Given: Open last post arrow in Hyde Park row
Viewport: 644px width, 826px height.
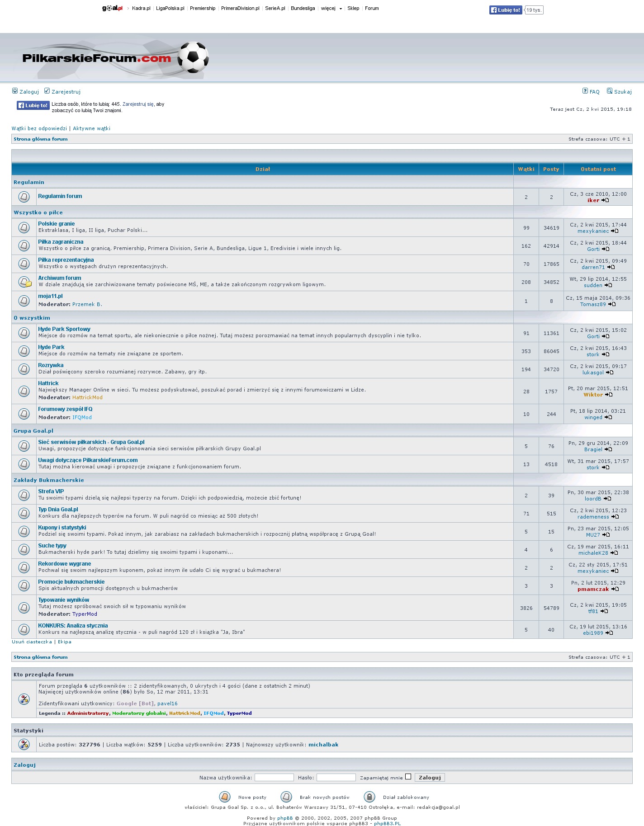Looking at the screenshot, I should tap(606, 354).
